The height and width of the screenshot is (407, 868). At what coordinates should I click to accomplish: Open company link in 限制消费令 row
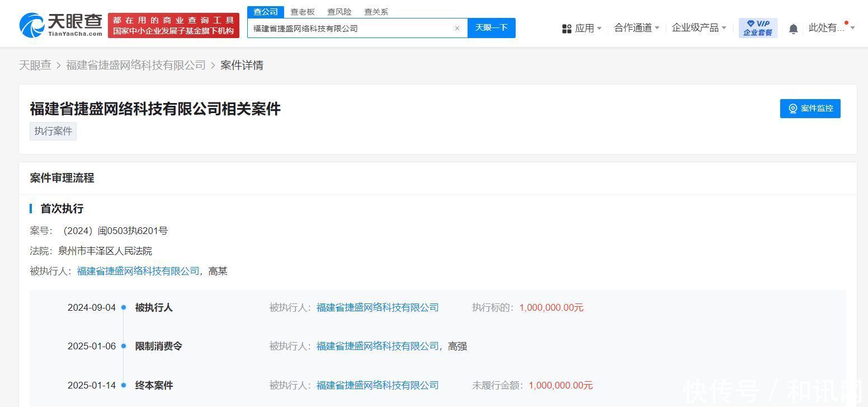point(378,347)
